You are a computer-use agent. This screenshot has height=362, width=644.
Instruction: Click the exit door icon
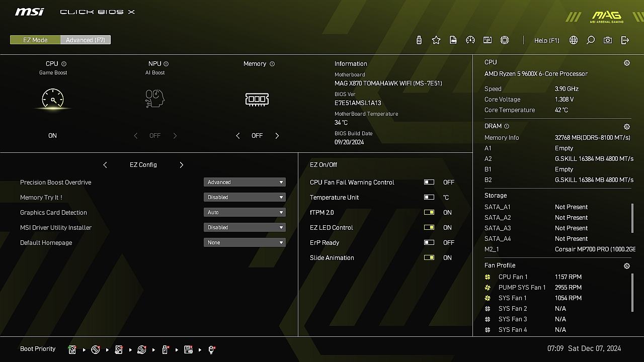(625, 40)
